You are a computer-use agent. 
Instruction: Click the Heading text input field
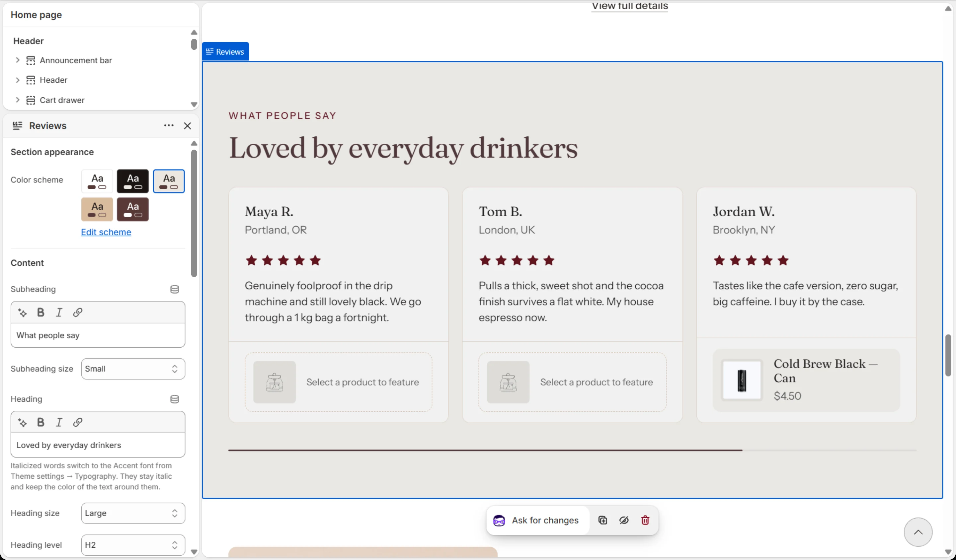coord(98,446)
